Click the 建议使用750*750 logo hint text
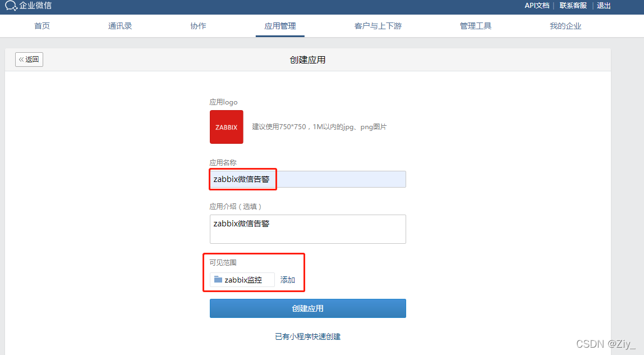This screenshot has height=355, width=644. [x=319, y=127]
